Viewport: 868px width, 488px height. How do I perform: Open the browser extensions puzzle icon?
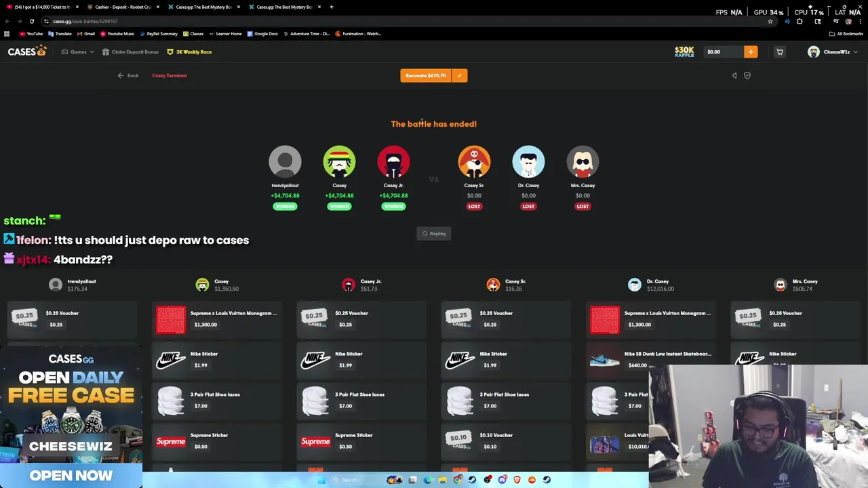[800, 22]
